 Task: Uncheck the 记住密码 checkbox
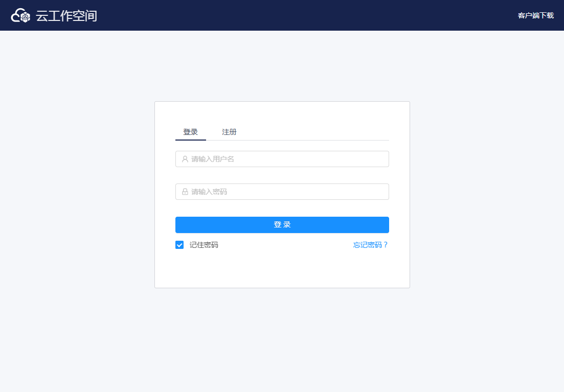point(179,245)
